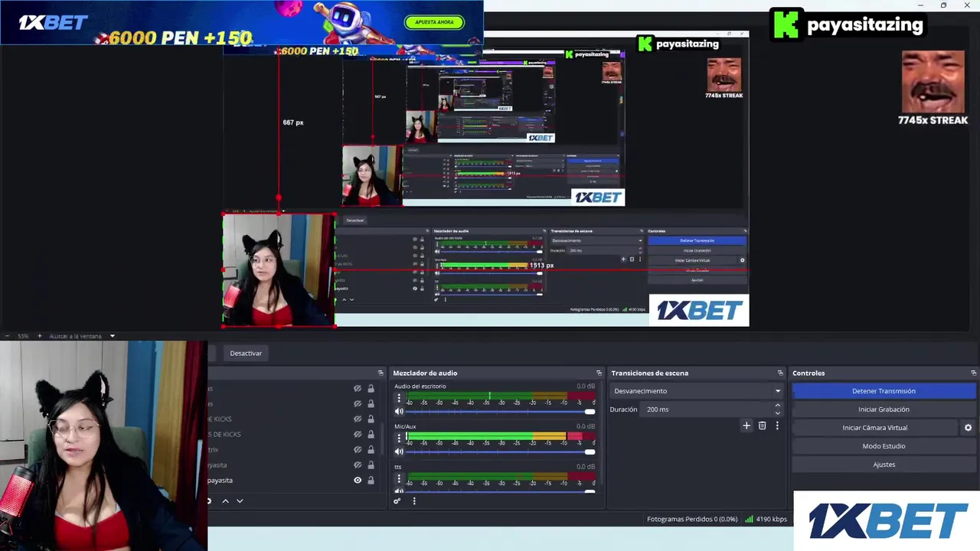Zoom in the preview with plus icon
This screenshot has width=980, height=551.
click(40, 336)
